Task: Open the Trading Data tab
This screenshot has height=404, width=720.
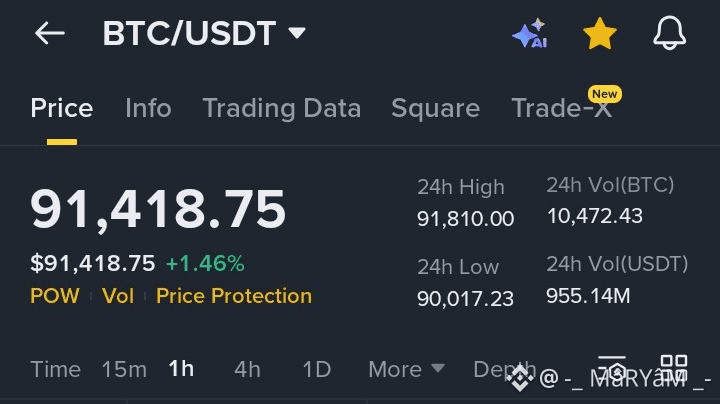Action: 281,108
